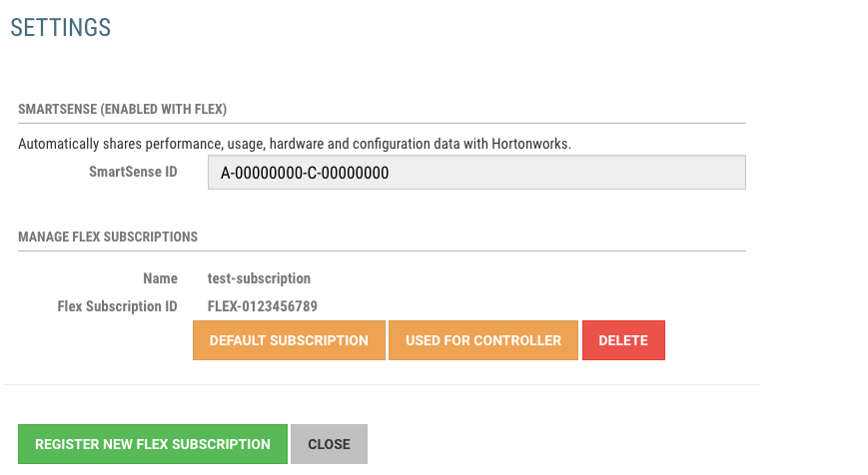
Task: Close the Settings dialog
Action: 329,444
